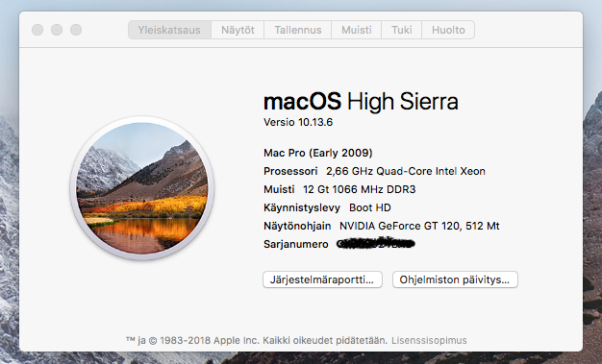Click the 2,66 GHz Quad-Core Intel Xeon value
Viewport: 602px width, 364px height.
[406, 171]
